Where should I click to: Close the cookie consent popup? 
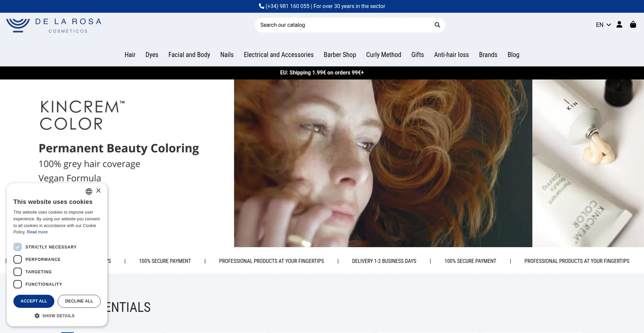click(98, 190)
